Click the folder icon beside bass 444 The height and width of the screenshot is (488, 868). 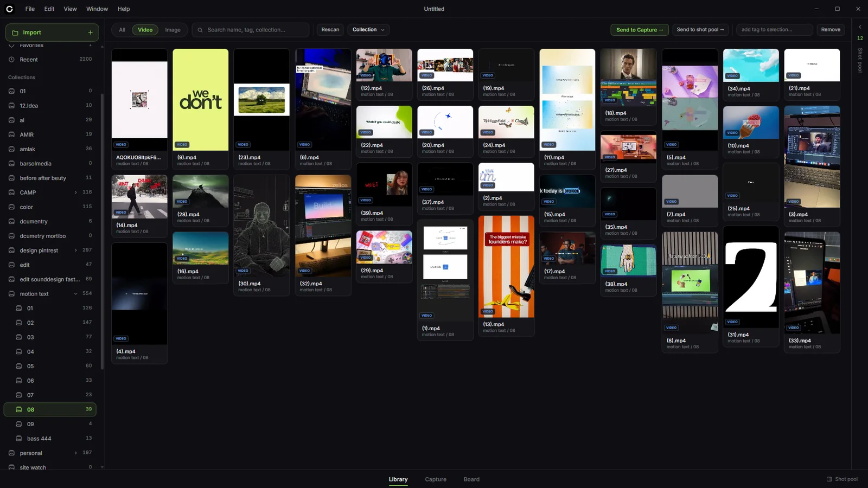pos(19,439)
